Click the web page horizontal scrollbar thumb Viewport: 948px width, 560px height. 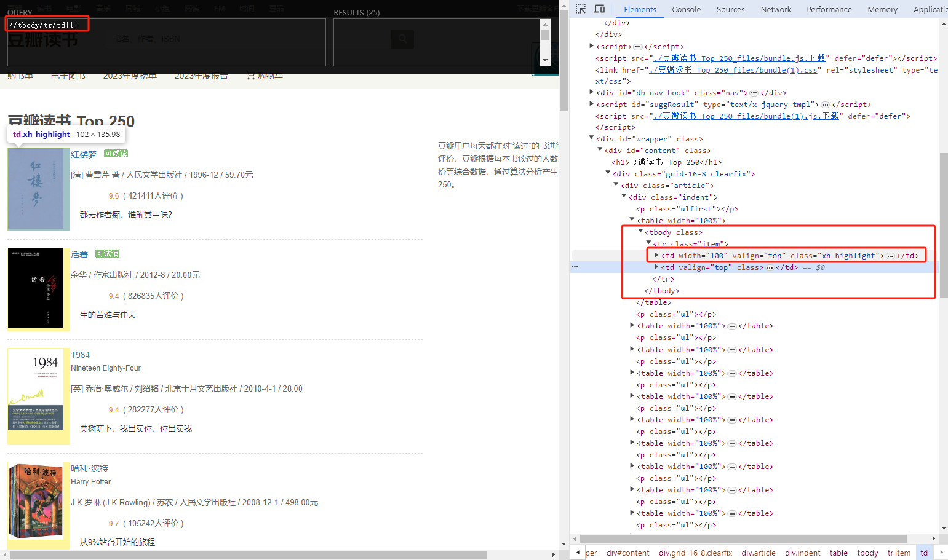249,554
